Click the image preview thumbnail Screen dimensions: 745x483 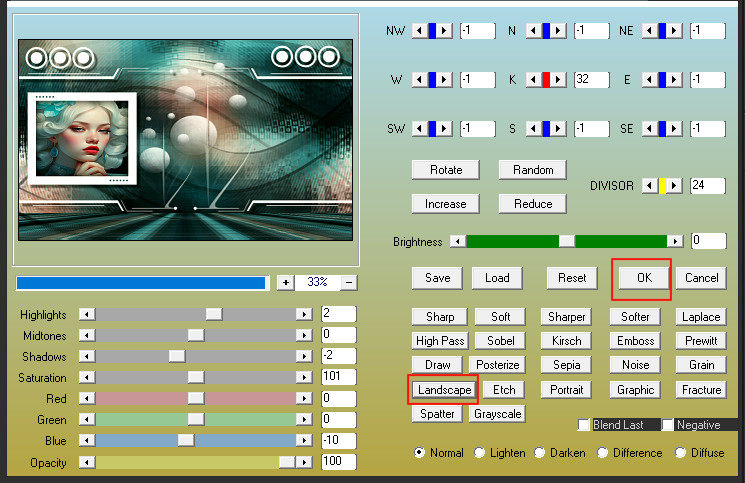187,139
